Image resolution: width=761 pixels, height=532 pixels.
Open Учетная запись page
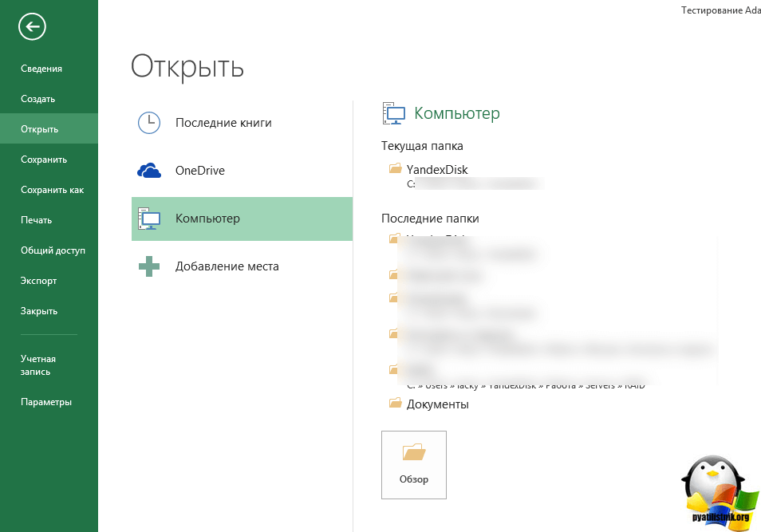[37, 365]
